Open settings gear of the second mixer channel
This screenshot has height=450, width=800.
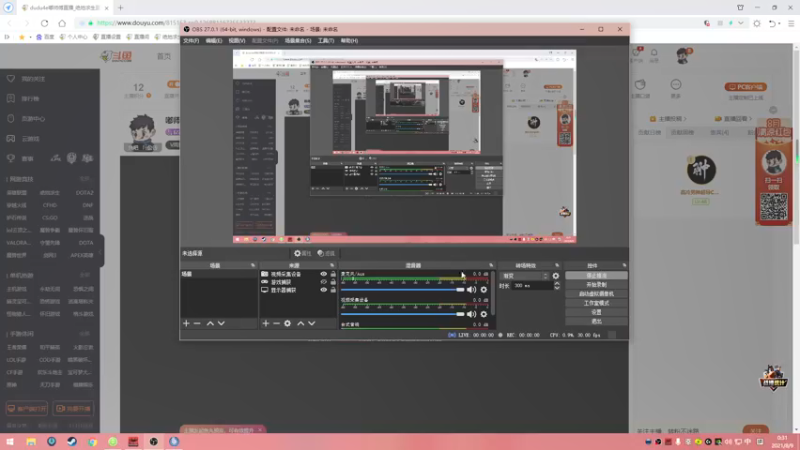click(x=484, y=314)
